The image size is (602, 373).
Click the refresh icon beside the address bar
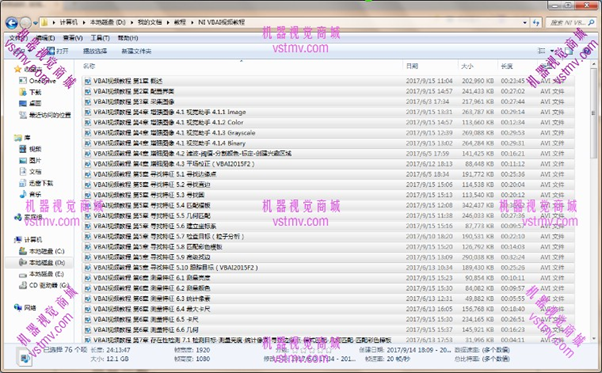coord(536,23)
